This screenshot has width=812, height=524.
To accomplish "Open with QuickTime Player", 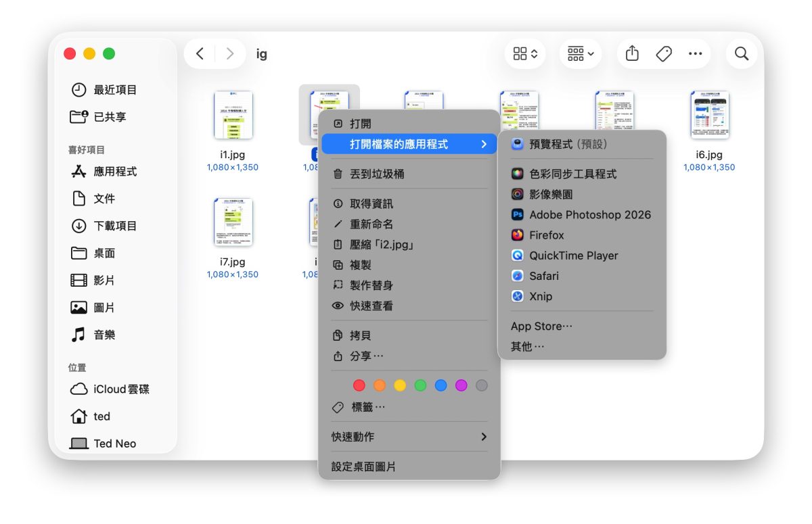I will click(582, 256).
